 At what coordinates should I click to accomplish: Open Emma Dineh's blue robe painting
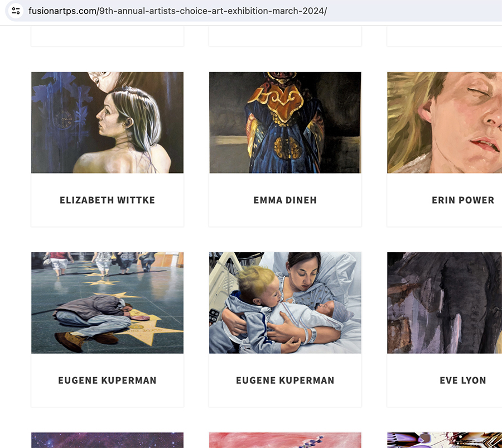pyautogui.click(x=285, y=122)
